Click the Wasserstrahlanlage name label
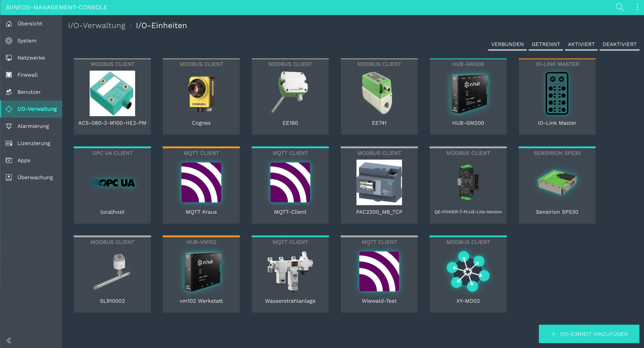Screen dimensions: 644x348 (x=290, y=301)
